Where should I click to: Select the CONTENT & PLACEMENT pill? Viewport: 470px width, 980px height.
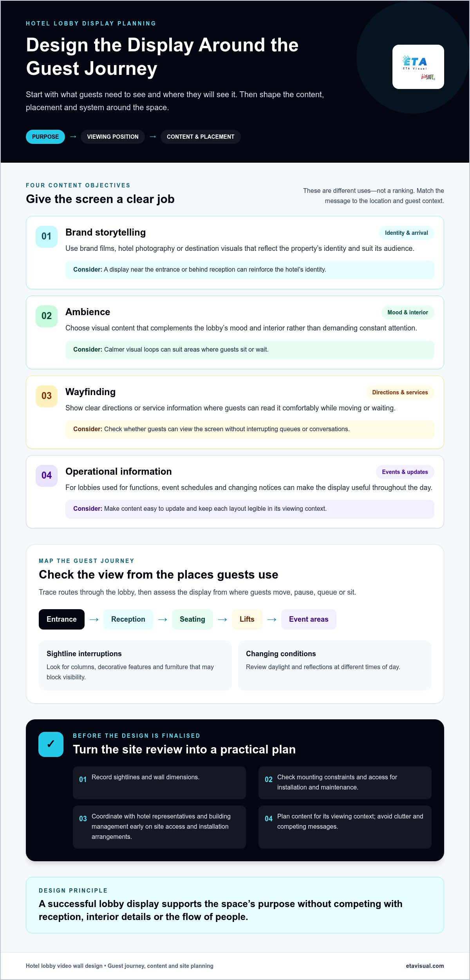201,137
